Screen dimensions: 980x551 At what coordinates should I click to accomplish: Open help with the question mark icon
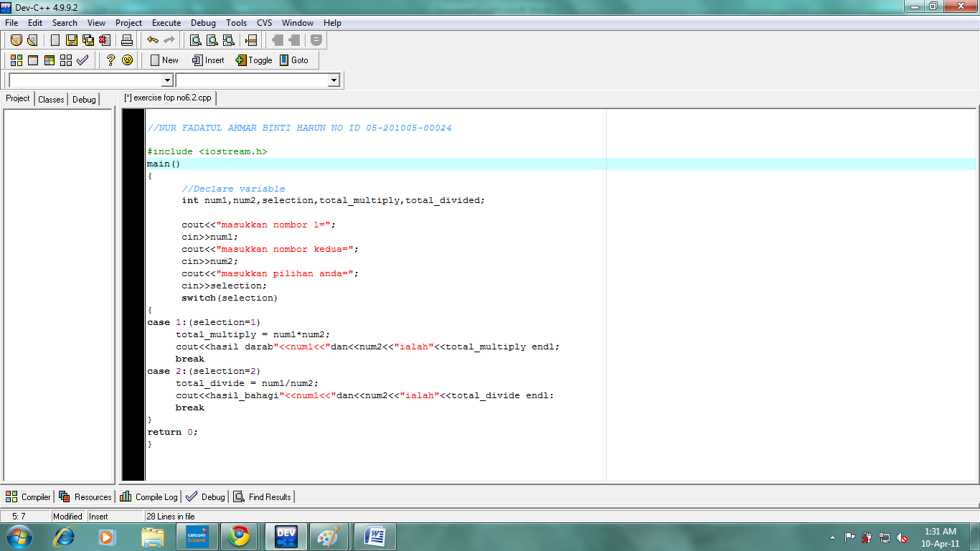110,60
